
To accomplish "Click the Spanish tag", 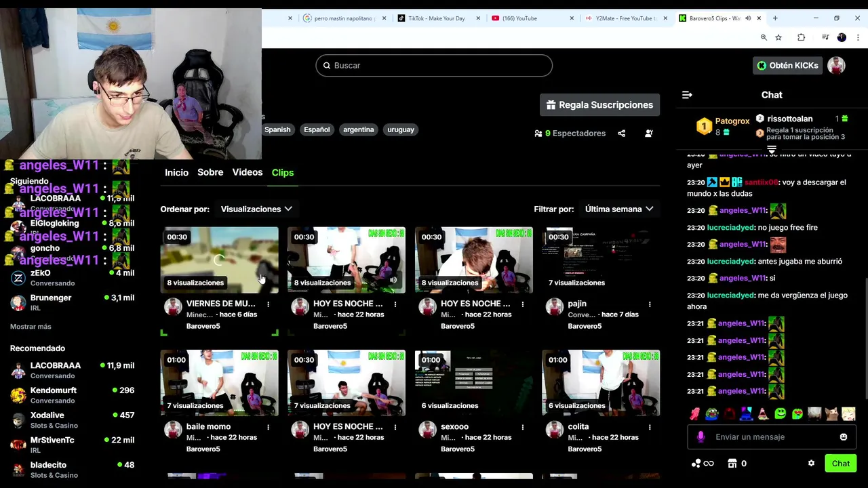I will (x=277, y=129).
